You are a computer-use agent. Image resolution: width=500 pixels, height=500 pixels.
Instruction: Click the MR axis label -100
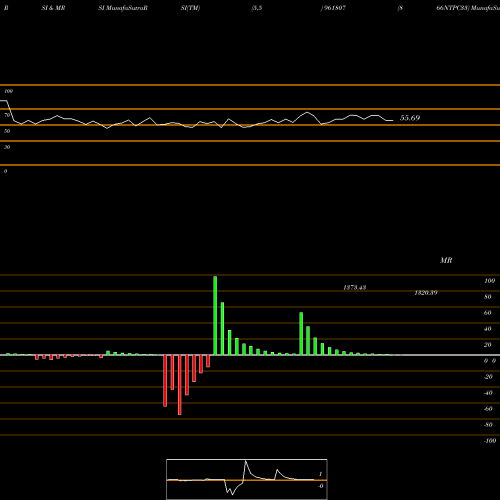tap(490, 441)
